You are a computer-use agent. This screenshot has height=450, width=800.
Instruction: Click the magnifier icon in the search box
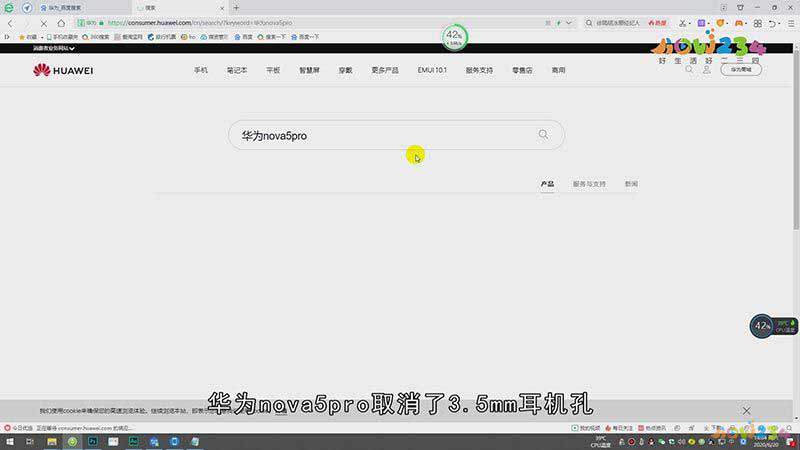(543, 135)
